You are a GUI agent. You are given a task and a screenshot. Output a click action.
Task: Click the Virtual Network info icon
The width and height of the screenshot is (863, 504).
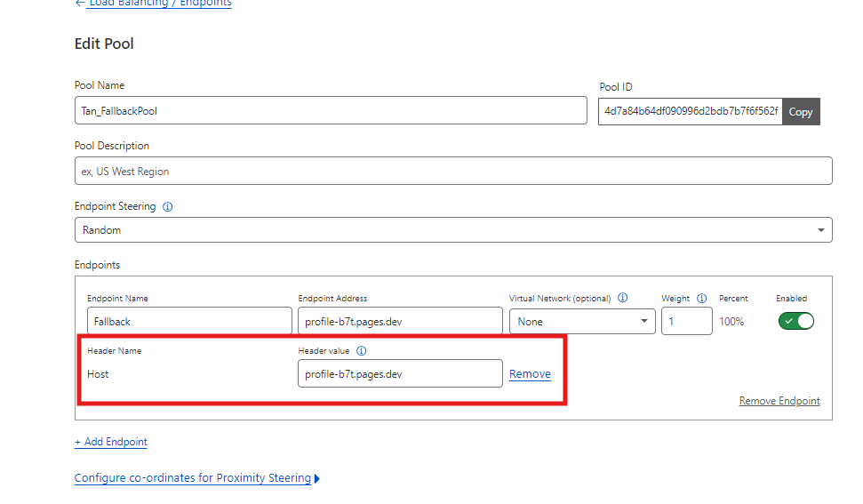[622, 299]
